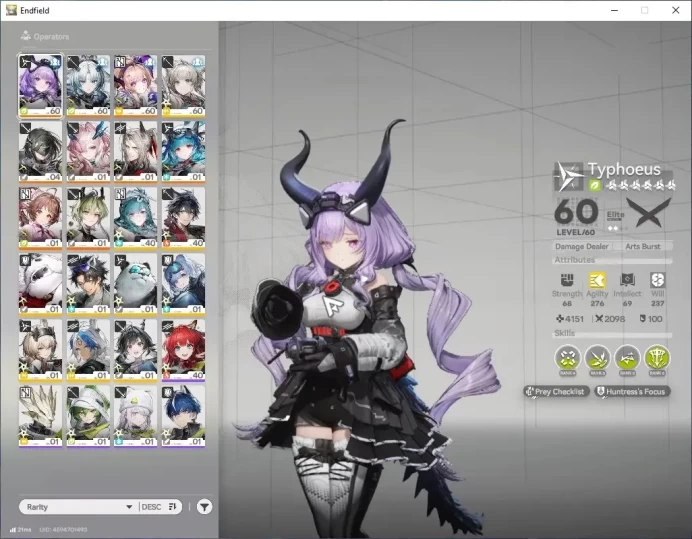Select the black-haired operator wearing goggles
The image size is (692, 539).
[x=88, y=284]
